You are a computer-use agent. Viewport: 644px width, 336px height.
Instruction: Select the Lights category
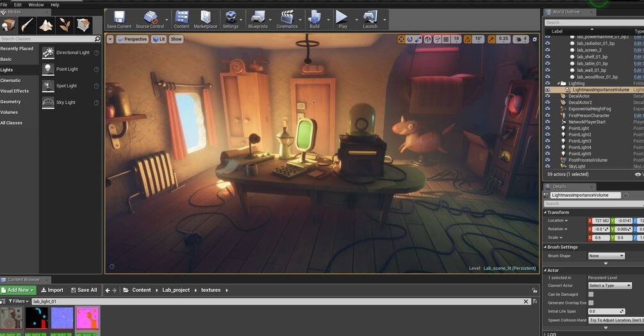pyautogui.click(x=19, y=70)
